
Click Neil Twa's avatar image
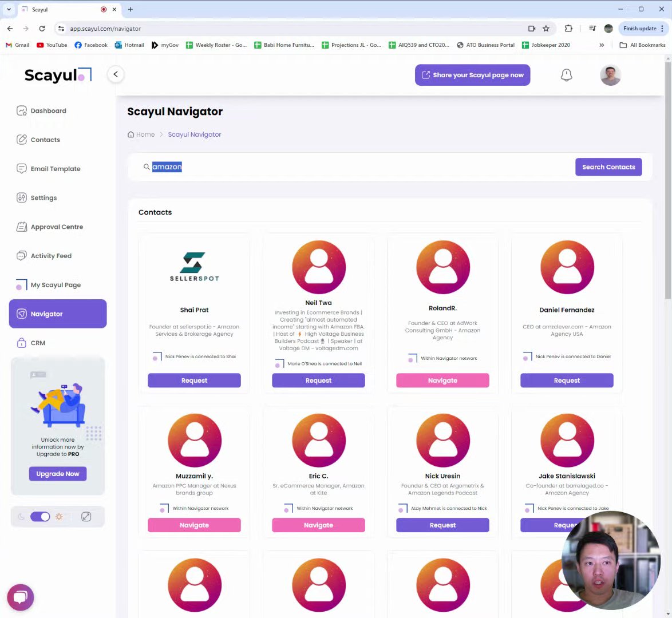pyautogui.click(x=319, y=267)
